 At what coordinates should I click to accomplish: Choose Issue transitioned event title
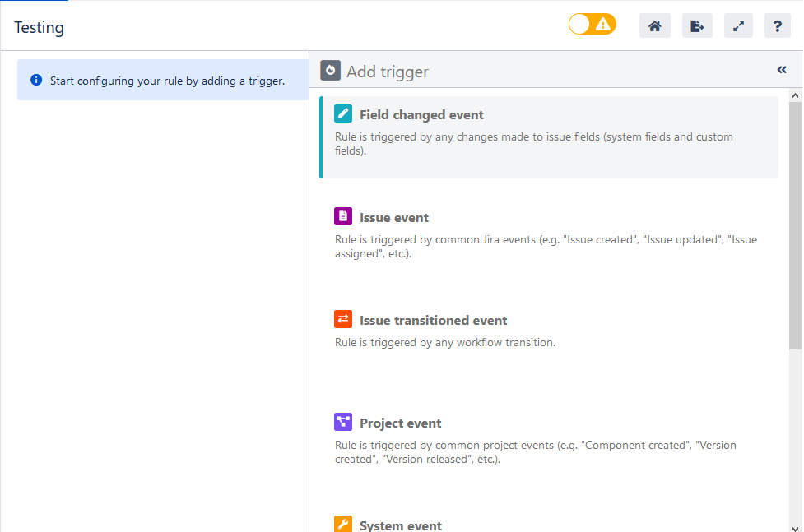pos(433,321)
